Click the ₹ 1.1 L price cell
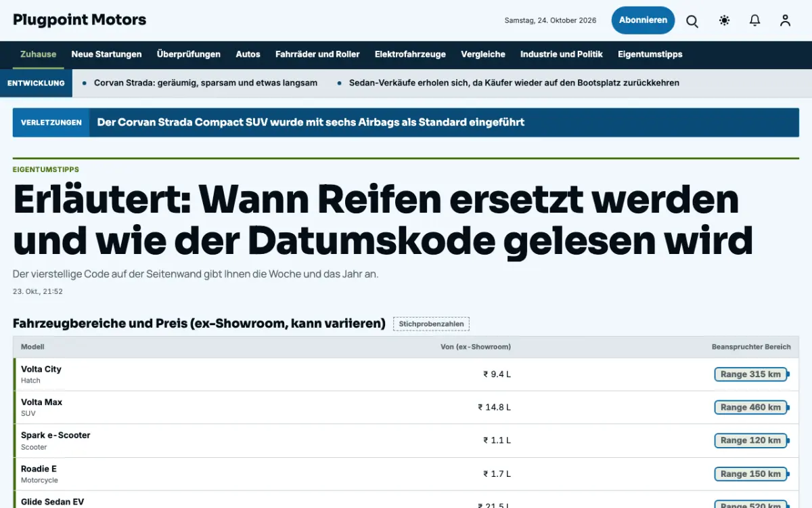 coord(497,441)
